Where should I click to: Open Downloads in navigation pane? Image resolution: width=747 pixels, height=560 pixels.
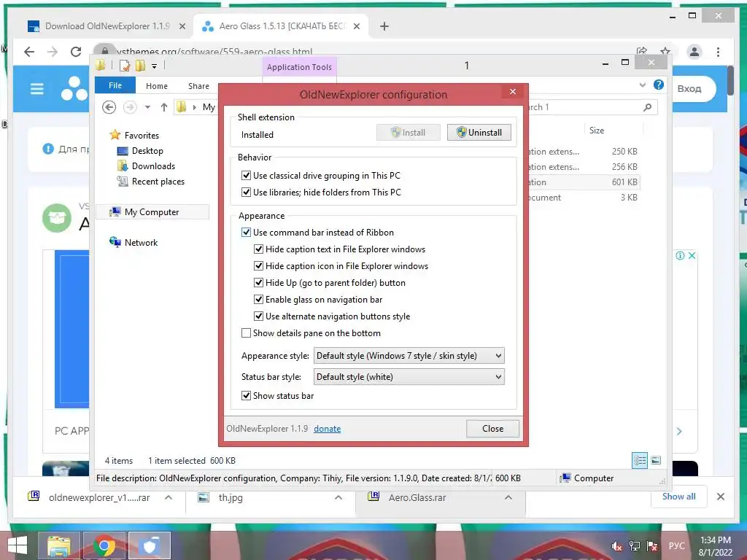pos(153,166)
